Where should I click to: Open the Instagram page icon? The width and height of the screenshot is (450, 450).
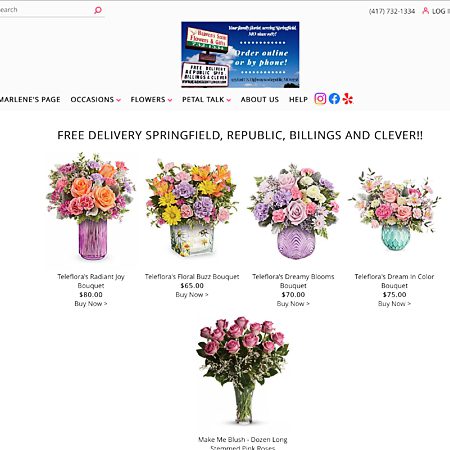(320, 99)
